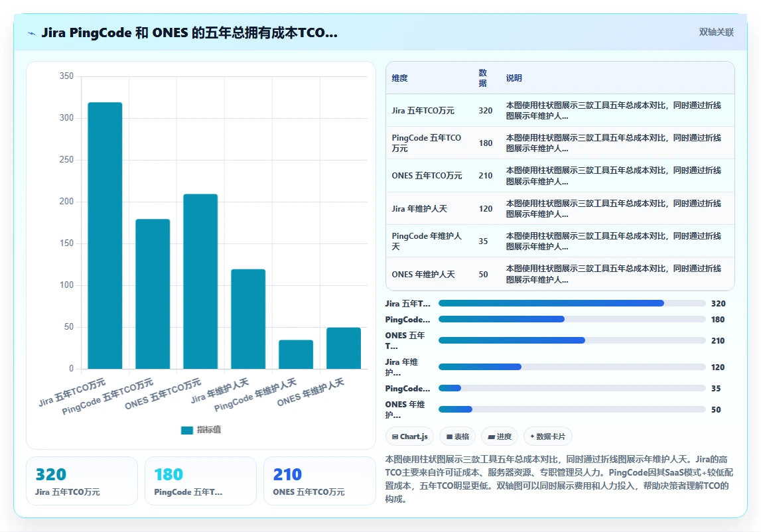Toggle the 指标值 legend swatch
Viewport: 761px width, 532px height.
point(187,430)
